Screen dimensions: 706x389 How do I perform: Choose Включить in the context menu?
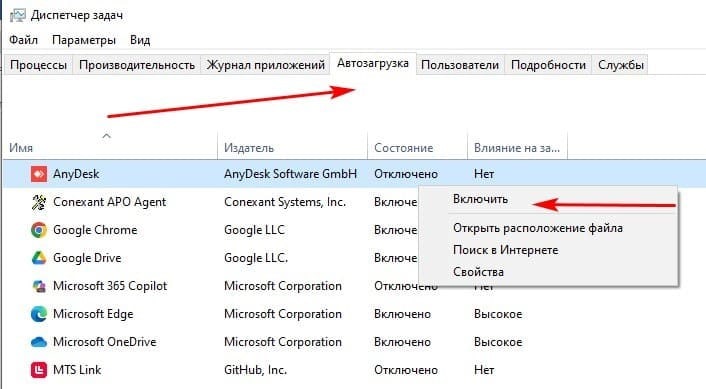(480, 199)
